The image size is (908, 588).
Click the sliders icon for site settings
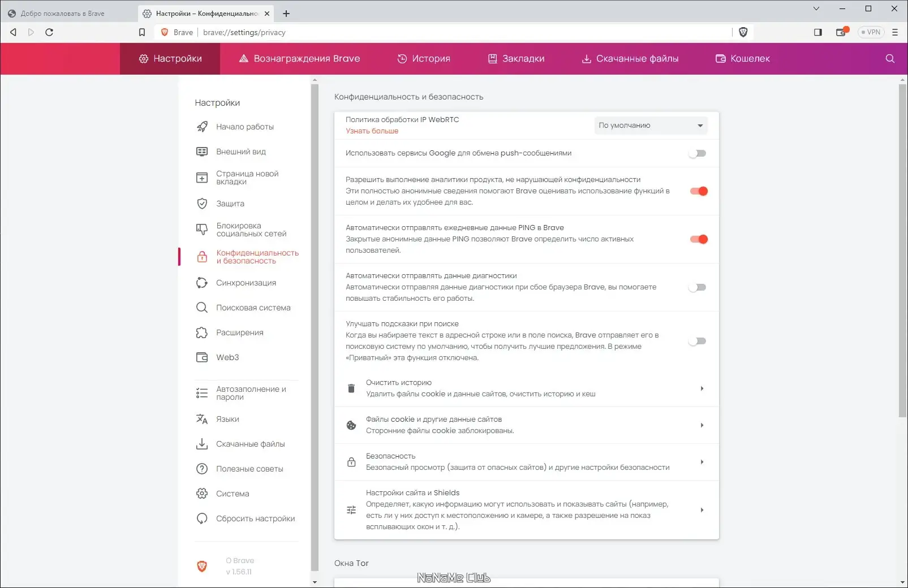(x=351, y=510)
